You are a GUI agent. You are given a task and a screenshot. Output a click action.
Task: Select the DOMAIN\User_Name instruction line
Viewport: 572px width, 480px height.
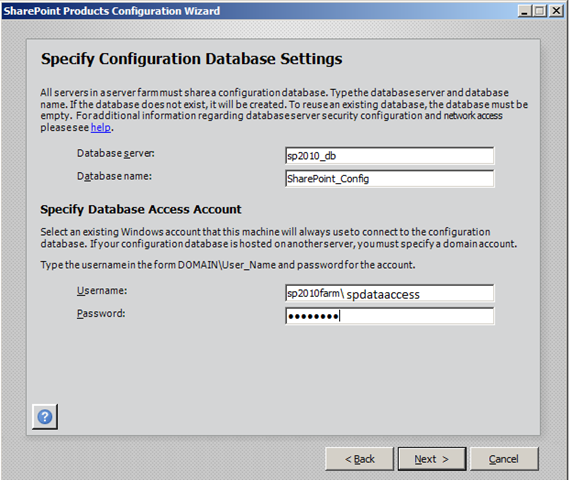coord(228,265)
